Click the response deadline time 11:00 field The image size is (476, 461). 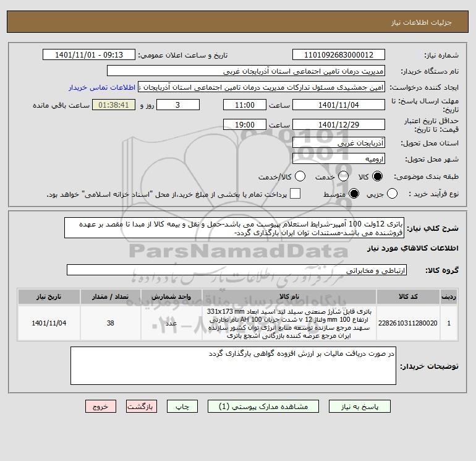click(245, 105)
